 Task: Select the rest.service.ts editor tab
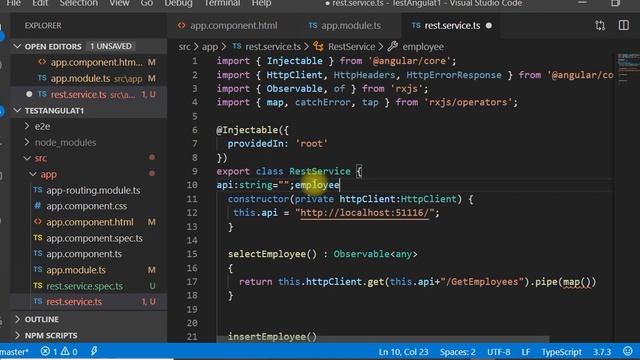point(452,25)
